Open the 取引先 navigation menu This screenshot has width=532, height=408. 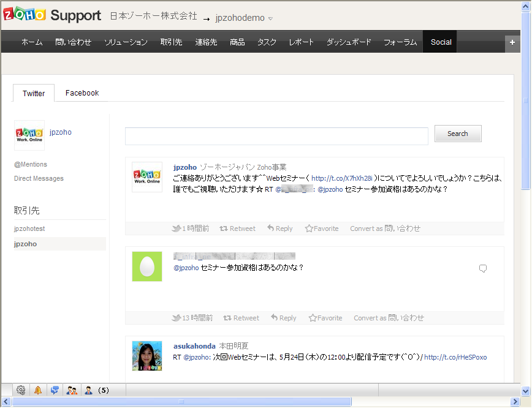point(172,42)
